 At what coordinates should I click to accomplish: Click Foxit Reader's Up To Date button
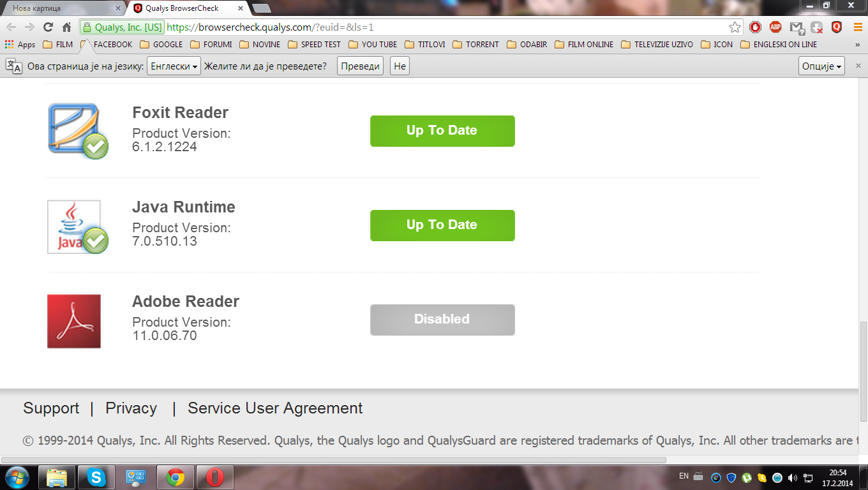[442, 131]
